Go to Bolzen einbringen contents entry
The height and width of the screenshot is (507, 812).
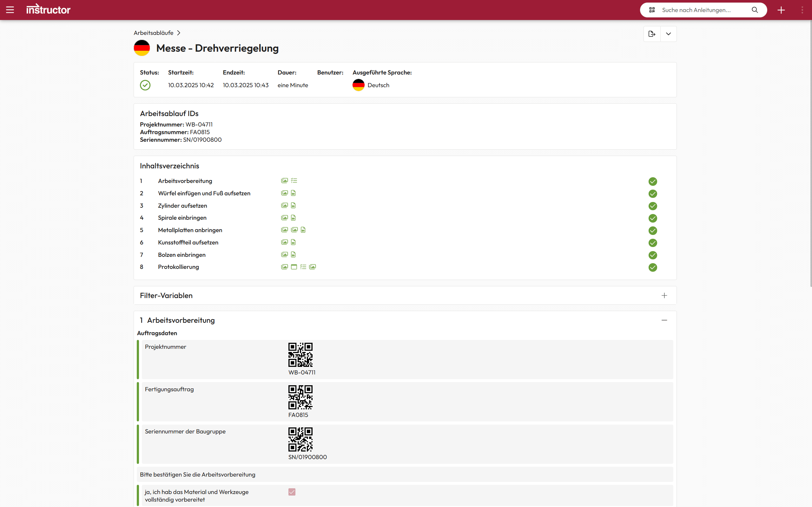pos(182,255)
